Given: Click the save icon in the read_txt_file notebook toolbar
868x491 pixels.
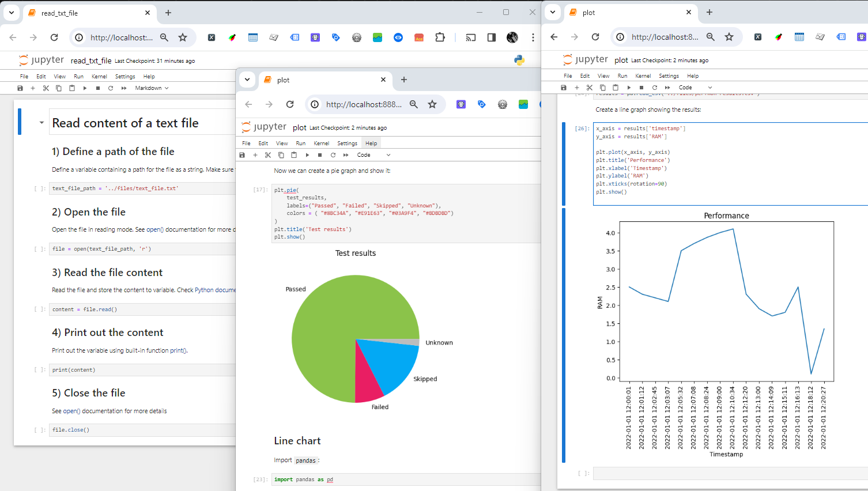Looking at the screenshot, I should (20, 88).
